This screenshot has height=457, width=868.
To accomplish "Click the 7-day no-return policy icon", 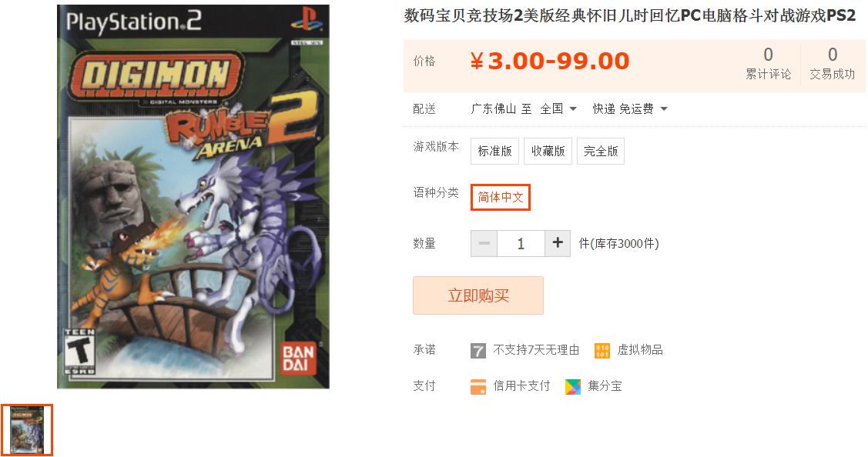I will [478, 350].
